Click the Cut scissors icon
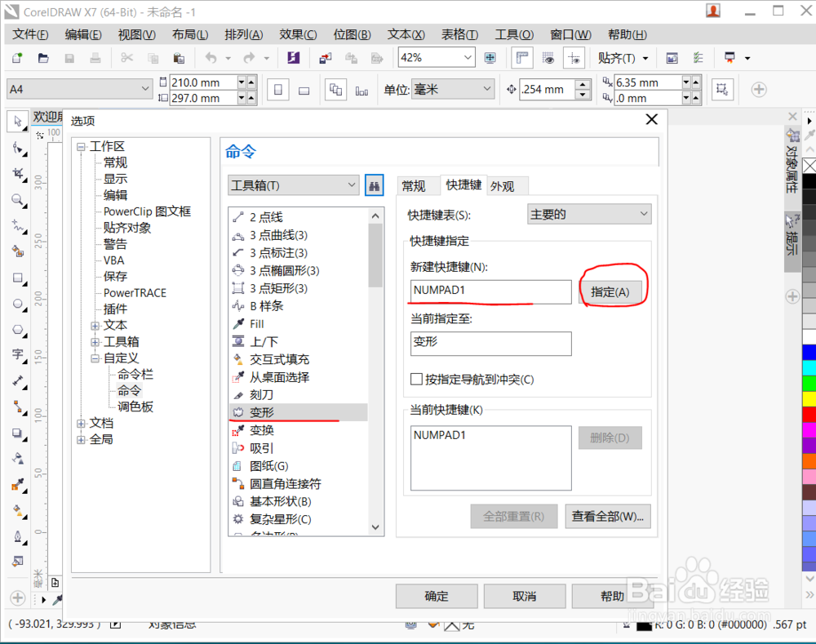 click(x=126, y=58)
